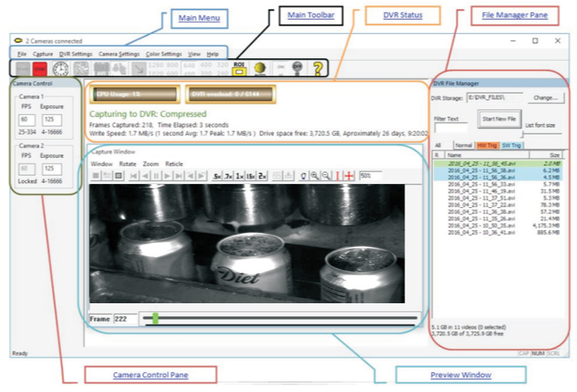Open the Color Settings menu
The image size is (577, 392).
[x=164, y=53]
